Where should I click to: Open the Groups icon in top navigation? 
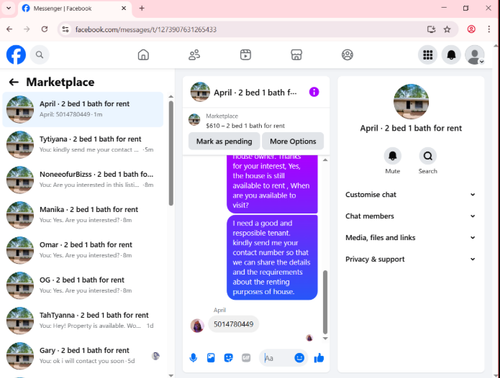347,55
